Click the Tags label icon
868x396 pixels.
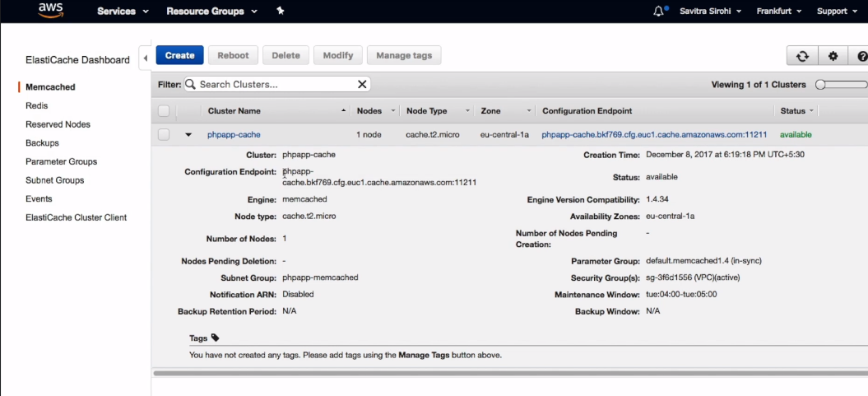click(x=216, y=338)
